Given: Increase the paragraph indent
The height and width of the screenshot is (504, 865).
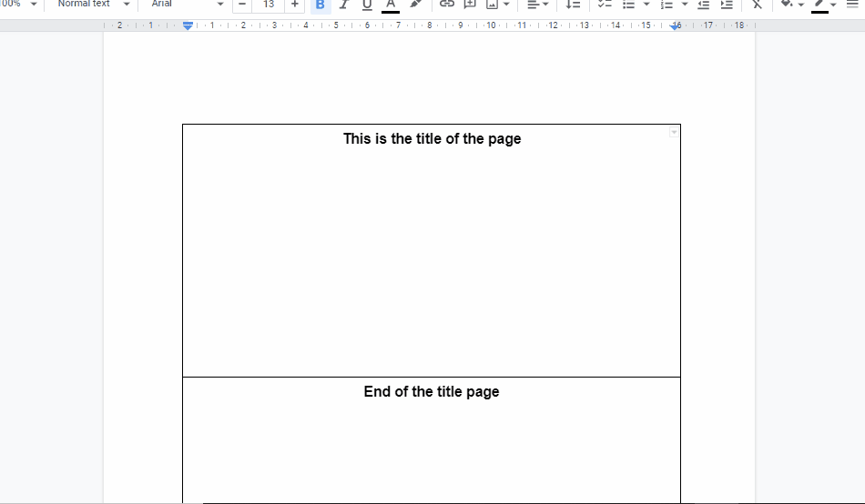Looking at the screenshot, I should tap(728, 5).
